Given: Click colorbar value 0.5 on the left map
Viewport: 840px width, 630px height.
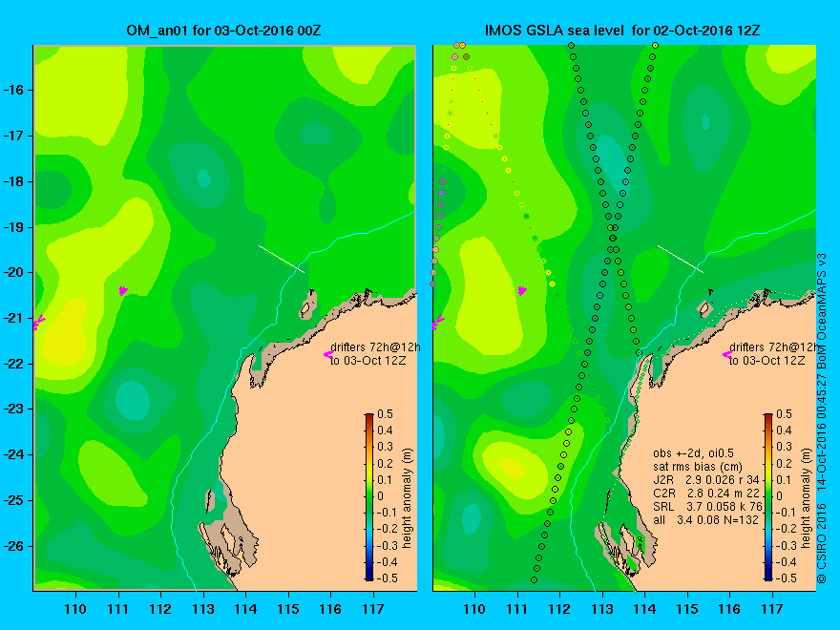Looking at the screenshot, I should (386, 414).
